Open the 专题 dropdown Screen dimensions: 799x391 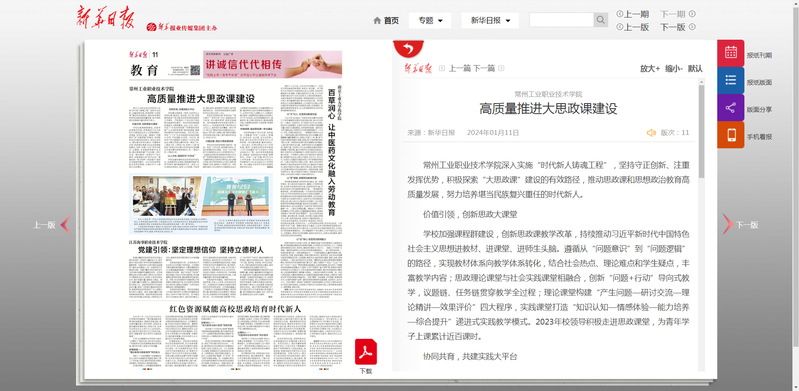[x=430, y=20]
